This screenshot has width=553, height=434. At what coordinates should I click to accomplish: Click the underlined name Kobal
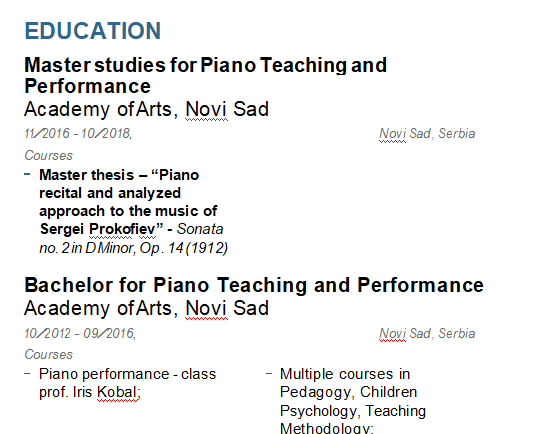pyautogui.click(x=117, y=392)
